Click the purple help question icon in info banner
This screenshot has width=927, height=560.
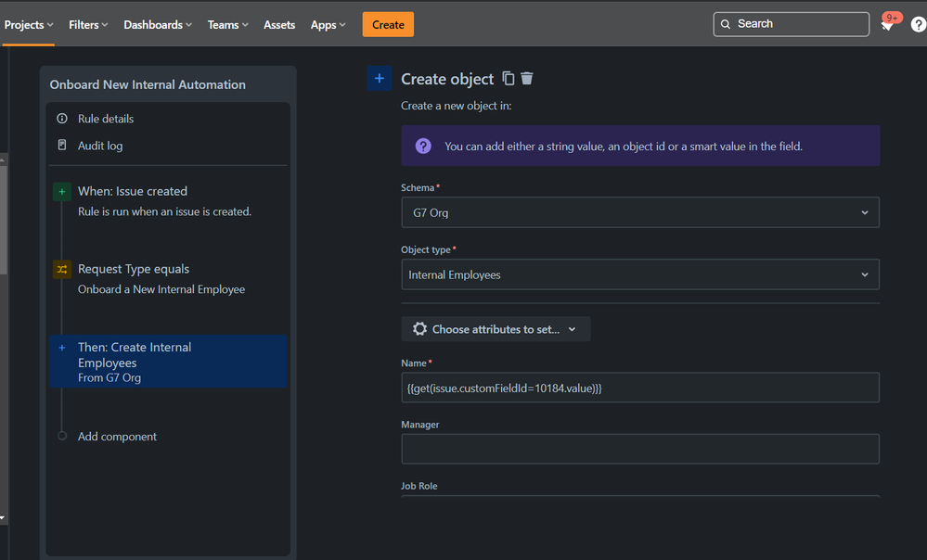click(423, 146)
